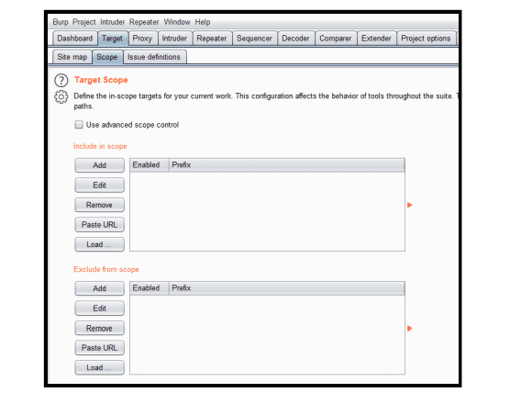Open the Project menu
Image resolution: width=532 pixels, height=404 pixels.
(84, 22)
